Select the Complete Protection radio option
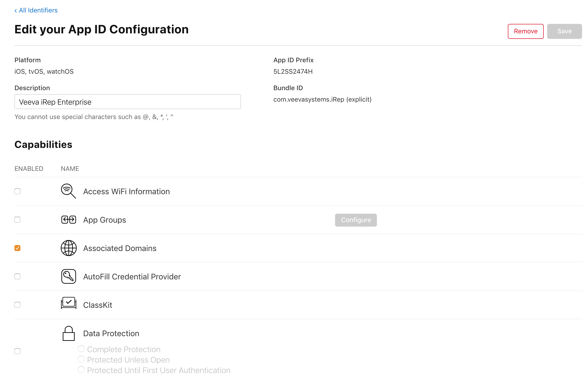This screenshot has height=382, width=588. pyautogui.click(x=81, y=349)
